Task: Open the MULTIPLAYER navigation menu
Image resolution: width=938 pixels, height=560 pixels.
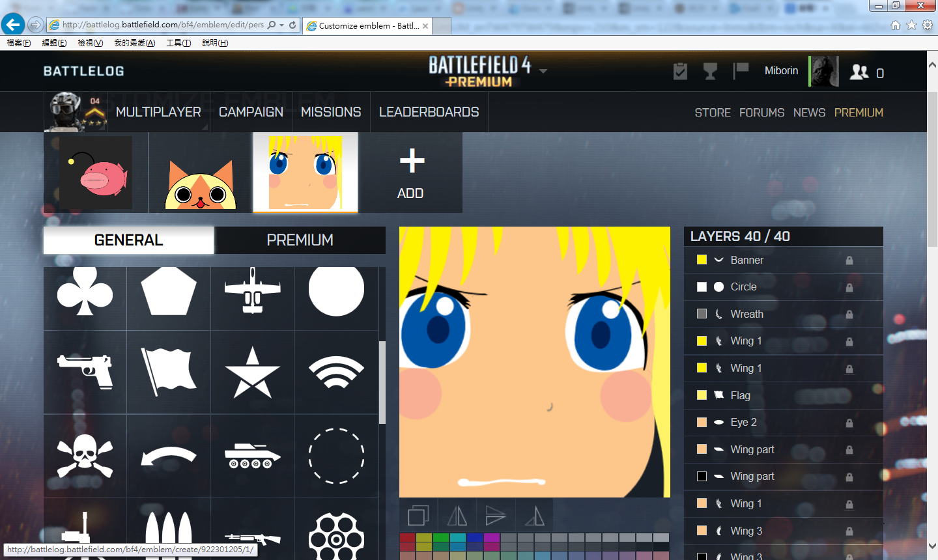Action: click(158, 112)
